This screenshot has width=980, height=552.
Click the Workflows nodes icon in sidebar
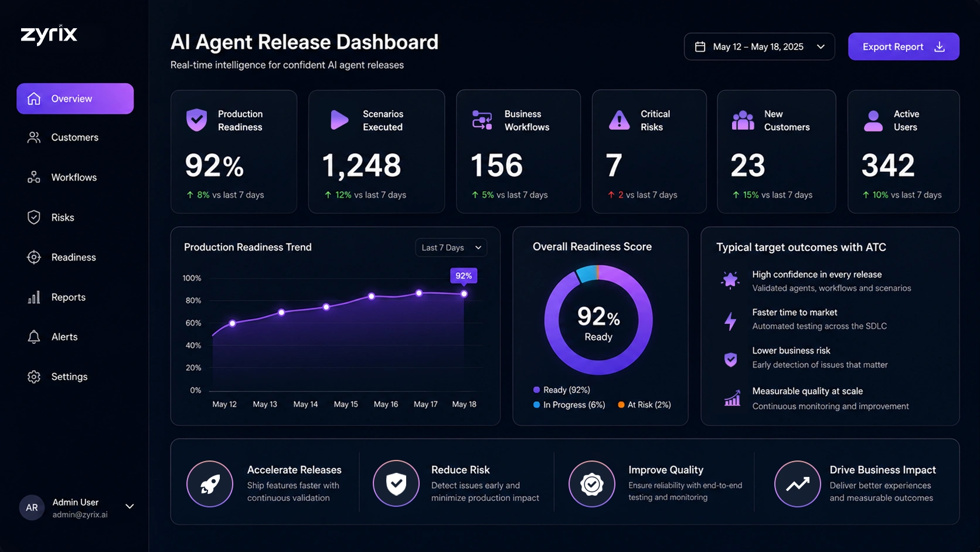click(34, 177)
